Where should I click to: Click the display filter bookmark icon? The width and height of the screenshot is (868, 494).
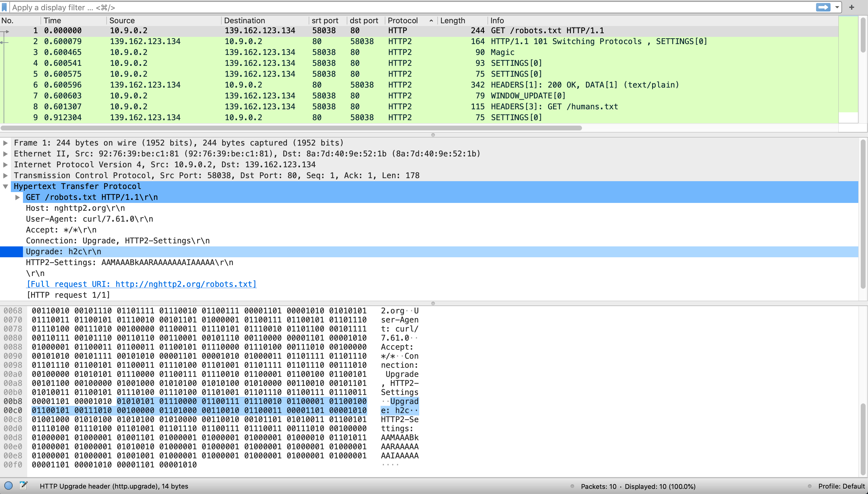coord(5,7)
